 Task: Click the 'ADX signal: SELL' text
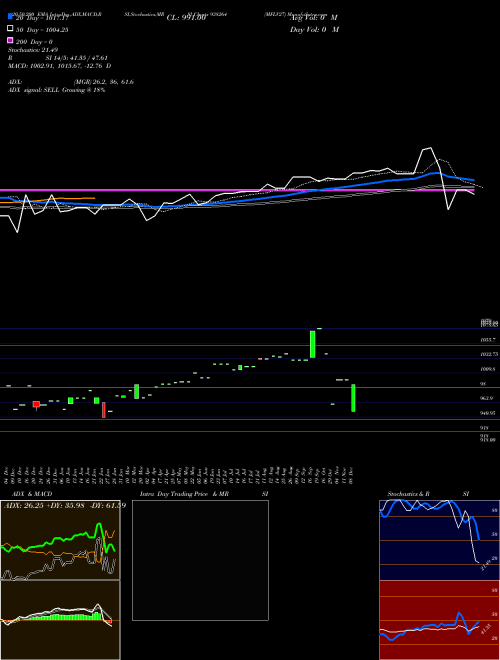[34, 90]
